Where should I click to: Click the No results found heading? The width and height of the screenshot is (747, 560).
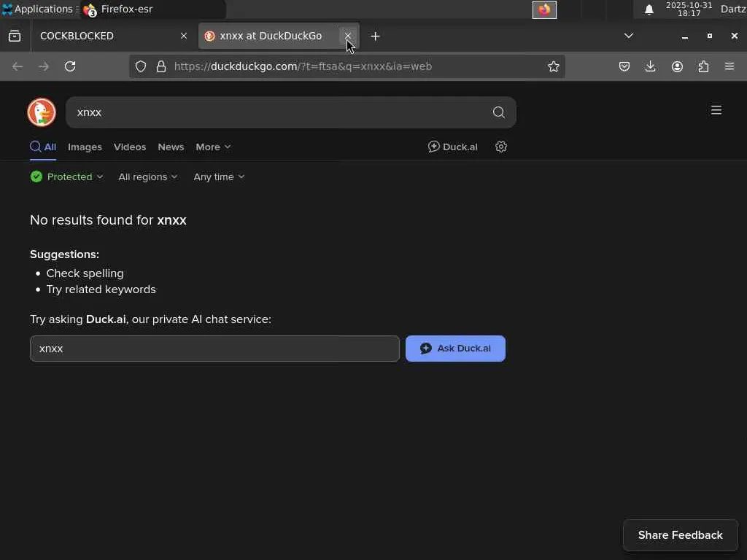[x=108, y=220]
